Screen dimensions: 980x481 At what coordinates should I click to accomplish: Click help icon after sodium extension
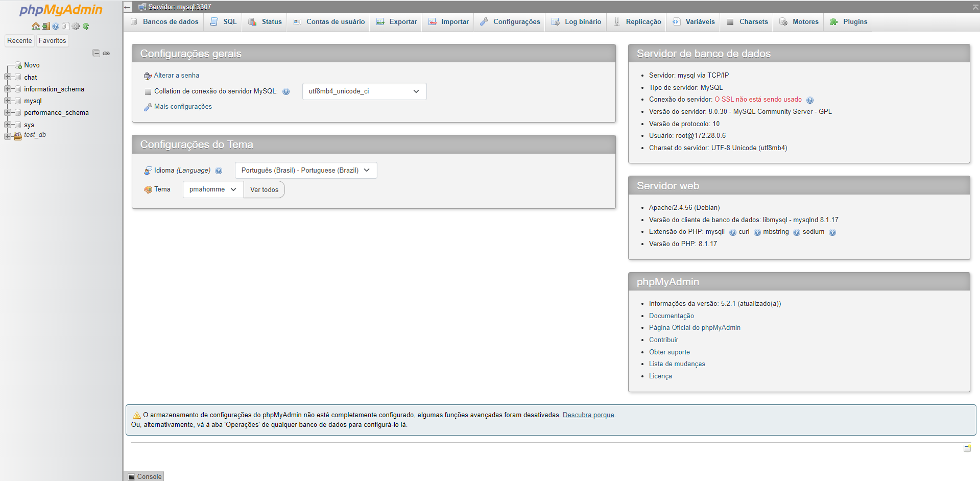click(x=832, y=232)
